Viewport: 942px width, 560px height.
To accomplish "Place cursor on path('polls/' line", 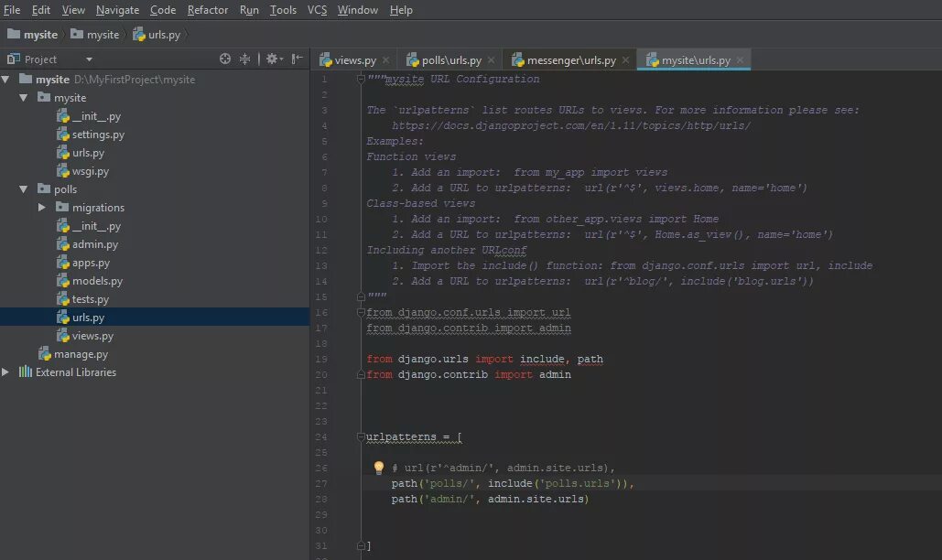I will [x=513, y=483].
